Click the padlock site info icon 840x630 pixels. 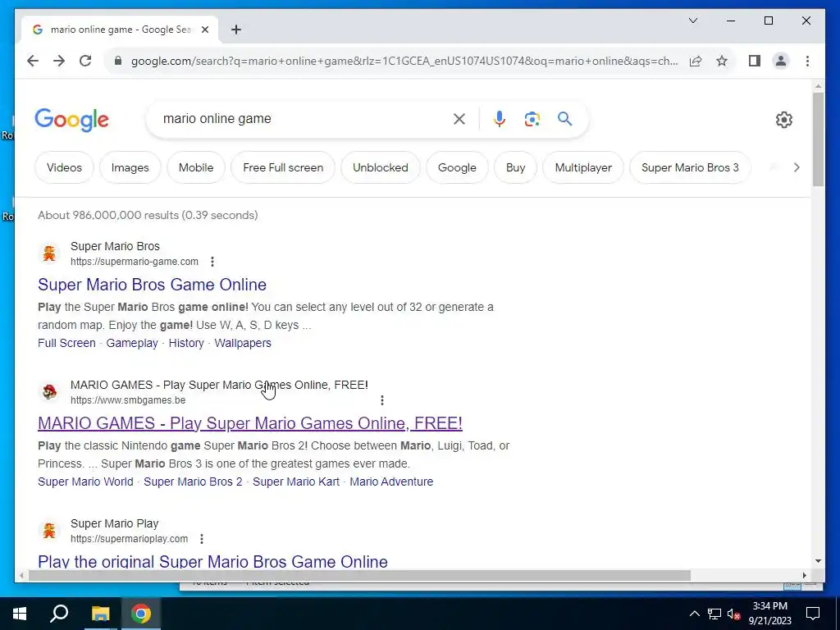click(x=118, y=61)
